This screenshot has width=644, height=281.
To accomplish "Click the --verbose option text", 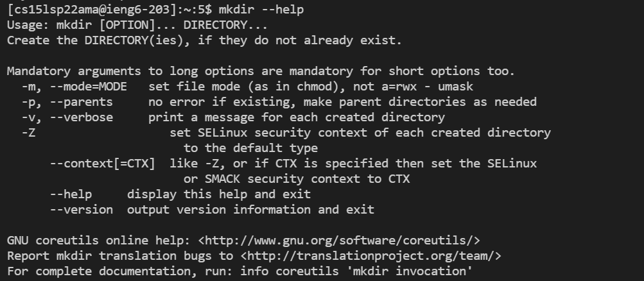I will 82,117.
